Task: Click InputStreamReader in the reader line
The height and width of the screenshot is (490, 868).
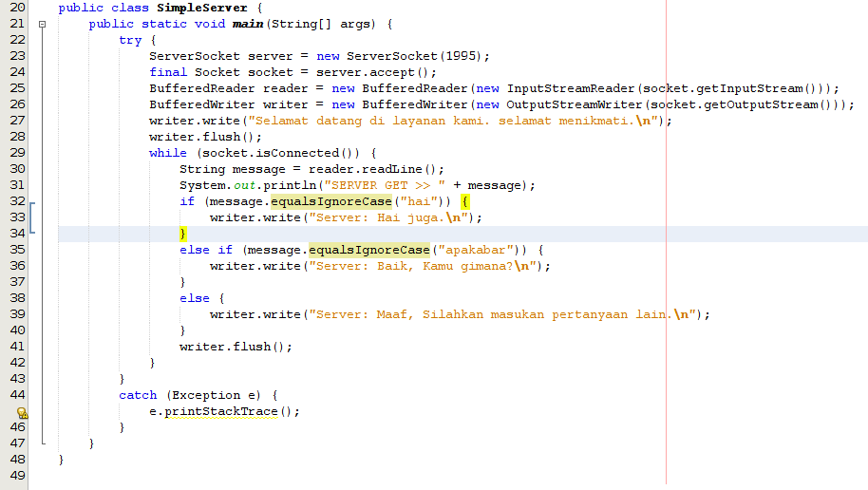Action: pos(571,88)
